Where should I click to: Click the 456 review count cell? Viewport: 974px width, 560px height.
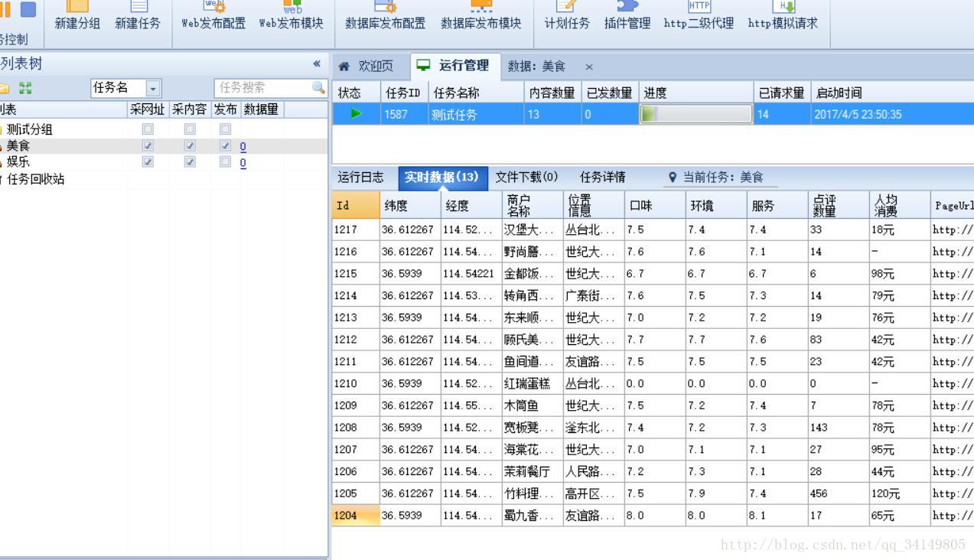pos(839,493)
